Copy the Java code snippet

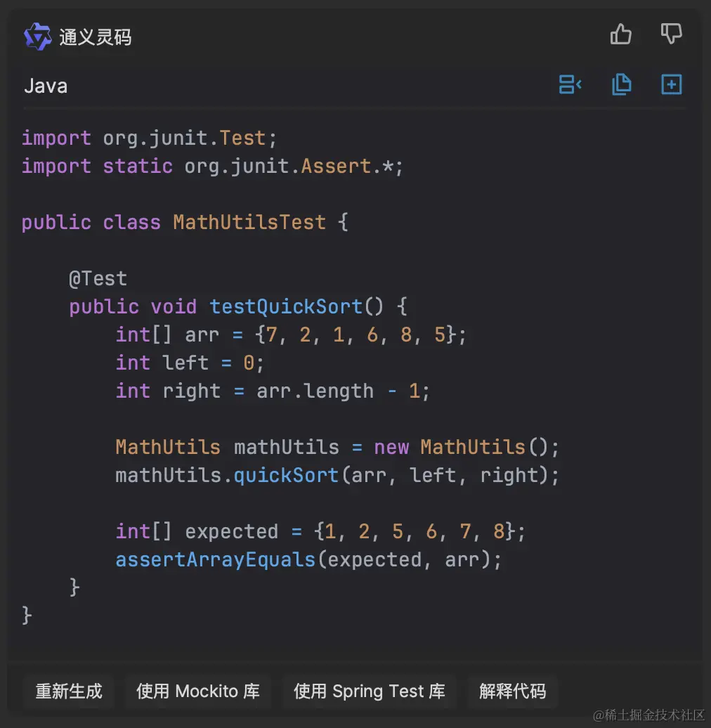622,84
